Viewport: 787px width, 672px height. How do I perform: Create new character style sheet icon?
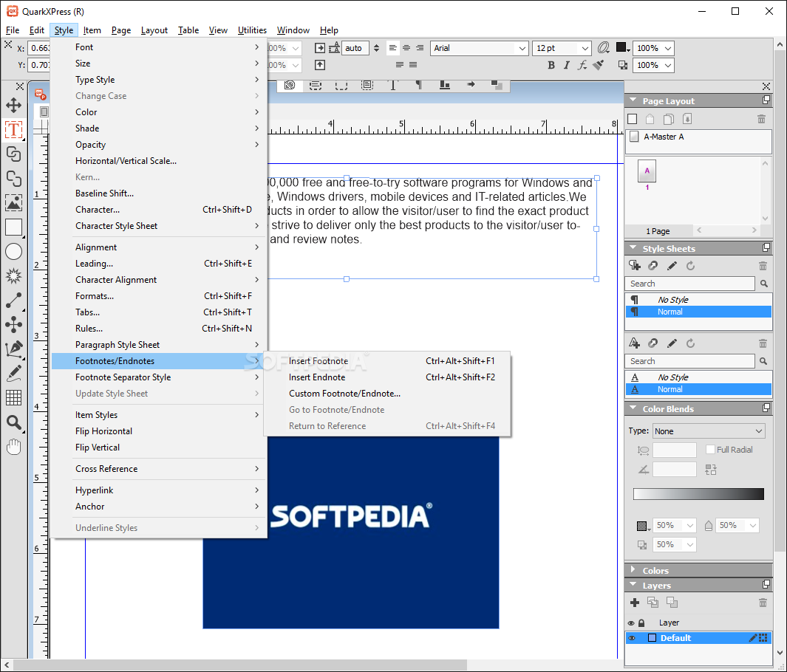(x=635, y=343)
